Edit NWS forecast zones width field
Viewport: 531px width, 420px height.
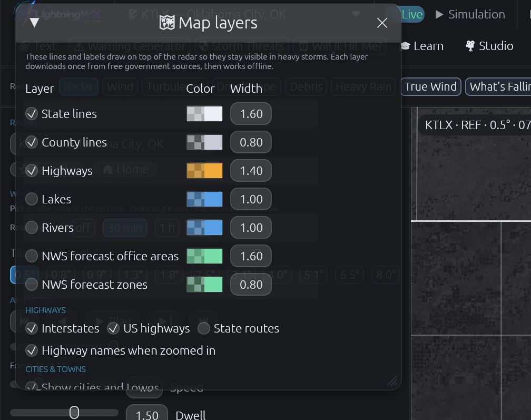(251, 285)
